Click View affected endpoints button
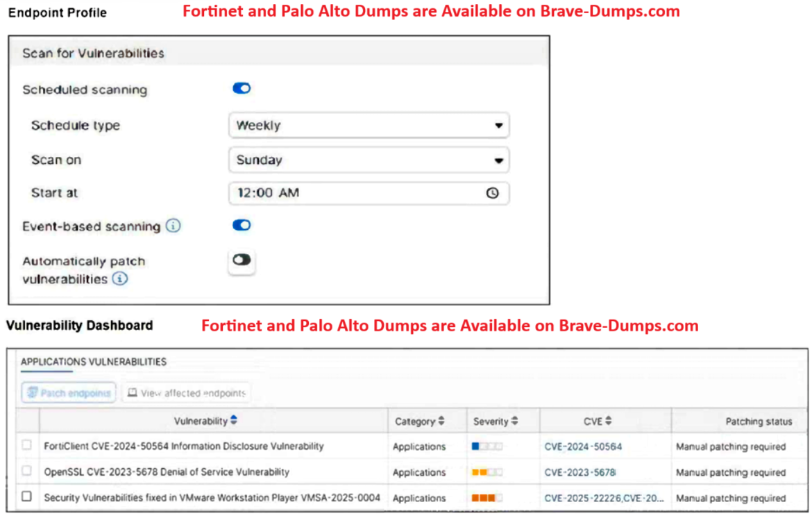The image size is (812, 516). click(187, 393)
